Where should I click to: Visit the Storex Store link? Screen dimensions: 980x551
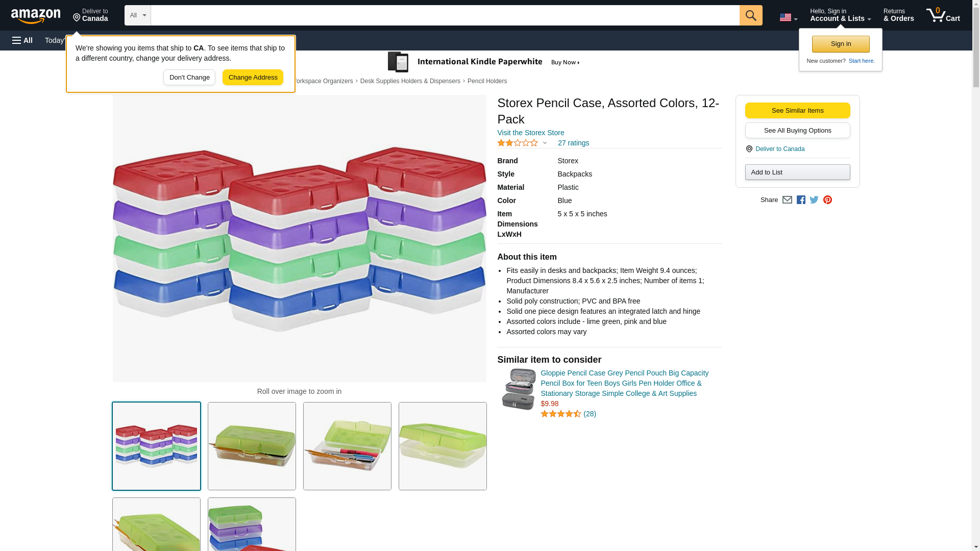[530, 133]
